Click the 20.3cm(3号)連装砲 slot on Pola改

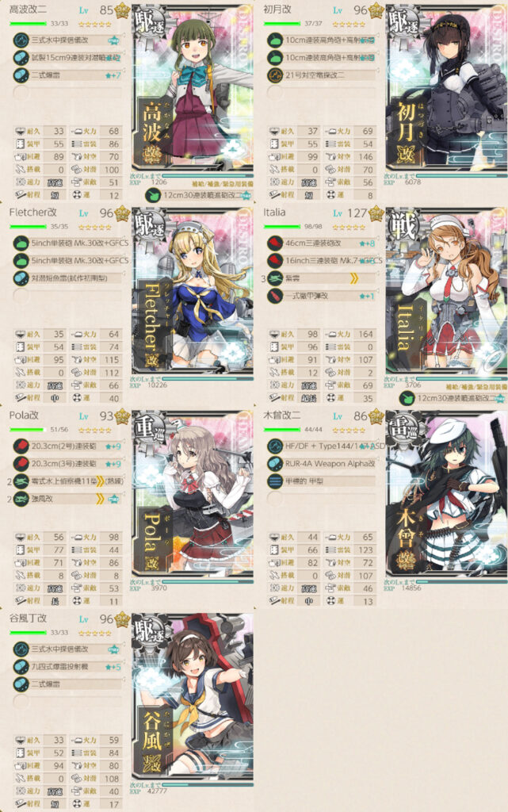tap(67, 464)
